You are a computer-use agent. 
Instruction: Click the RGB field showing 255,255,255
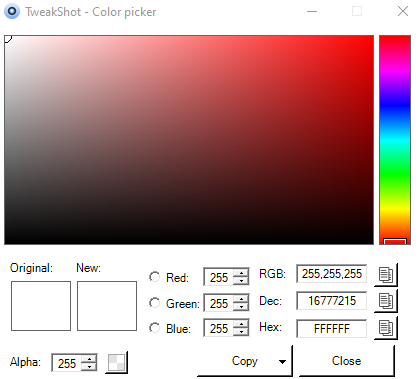tap(332, 274)
